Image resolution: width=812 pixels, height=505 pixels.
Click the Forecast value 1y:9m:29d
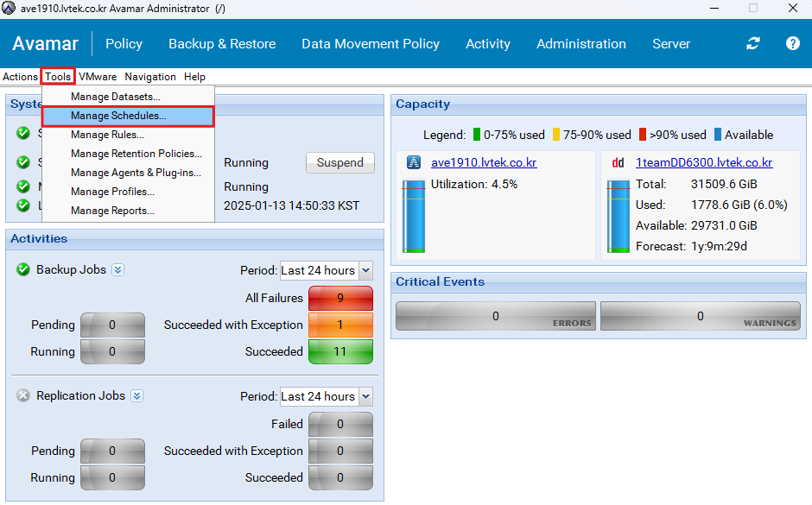point(719,246)
